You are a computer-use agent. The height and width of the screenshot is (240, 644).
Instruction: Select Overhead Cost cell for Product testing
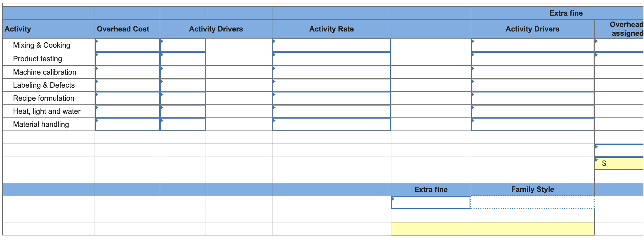coord(127,59)
